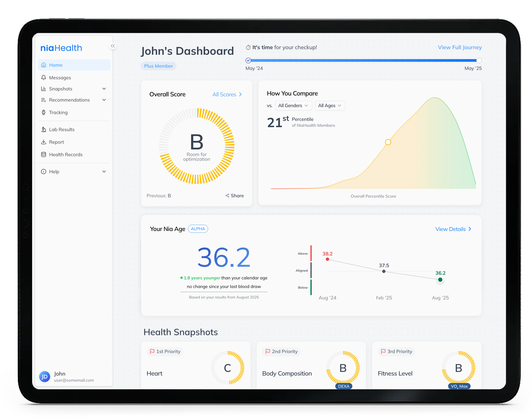
Task: Click the Messages bell icon
Action: 44,77
